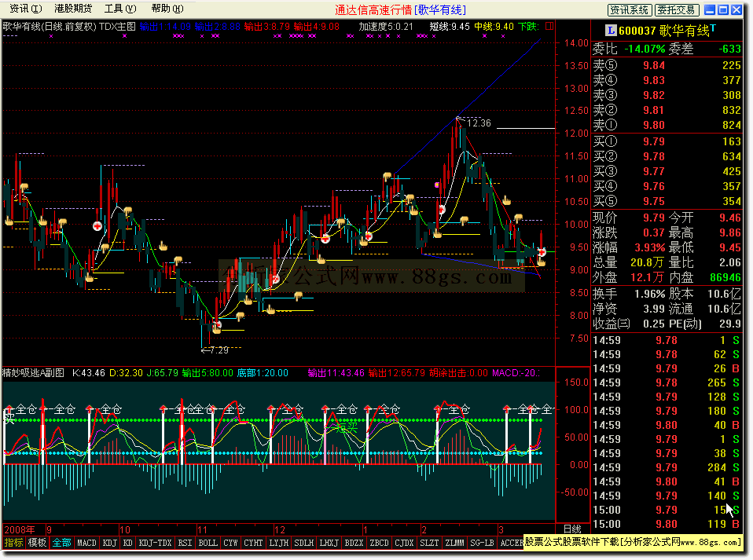The image size is (753, 560).
Task: Click the 14:59 trade row with 265 S
Action: (667, 383)
